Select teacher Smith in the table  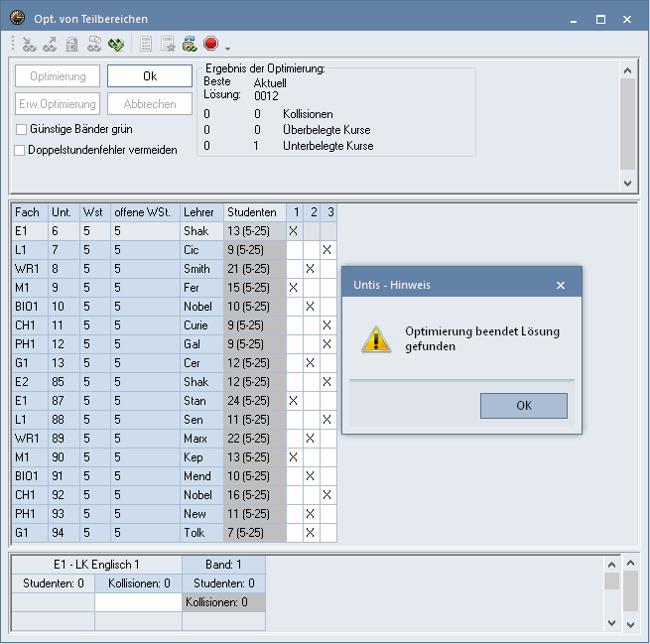point(201,269)
